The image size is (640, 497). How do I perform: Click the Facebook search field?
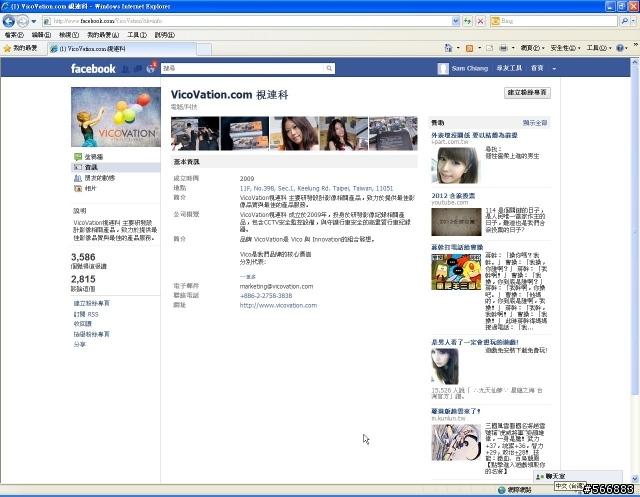[243, 69]
